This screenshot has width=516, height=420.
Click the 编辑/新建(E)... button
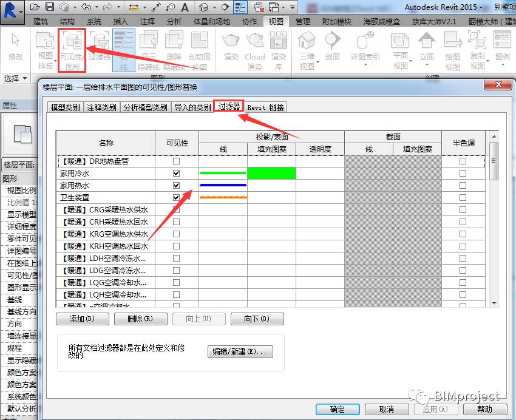240,351
